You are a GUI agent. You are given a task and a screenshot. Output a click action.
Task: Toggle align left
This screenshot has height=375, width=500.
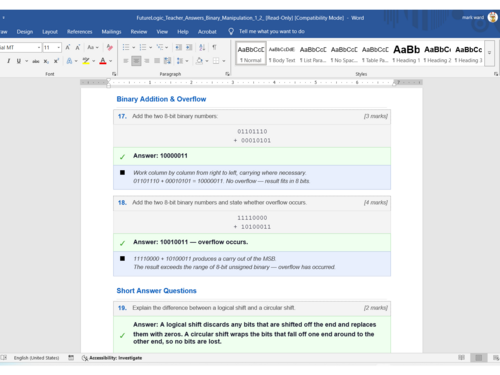point(126,61)
